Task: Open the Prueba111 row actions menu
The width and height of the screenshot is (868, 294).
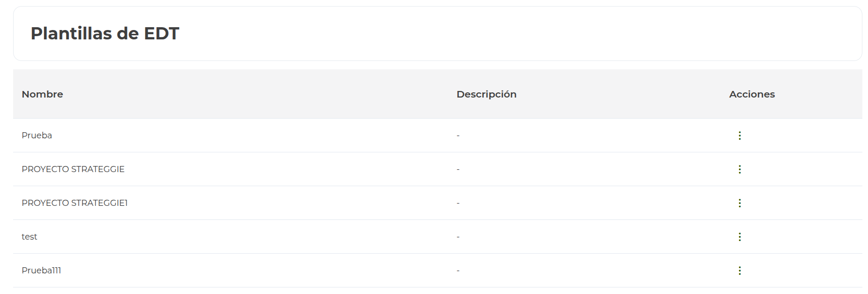Action: (x=740, y=271)
